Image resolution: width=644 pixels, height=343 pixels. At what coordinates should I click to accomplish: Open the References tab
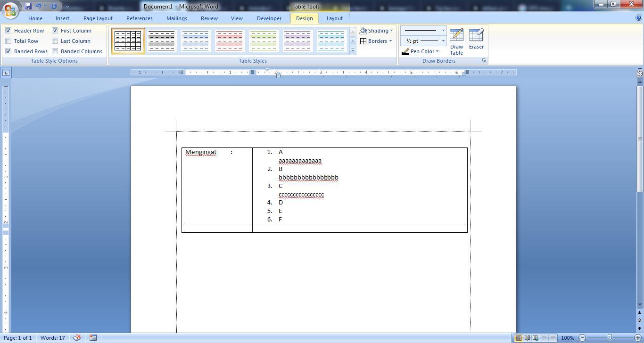pyautogui.click(x=140, y=18)
